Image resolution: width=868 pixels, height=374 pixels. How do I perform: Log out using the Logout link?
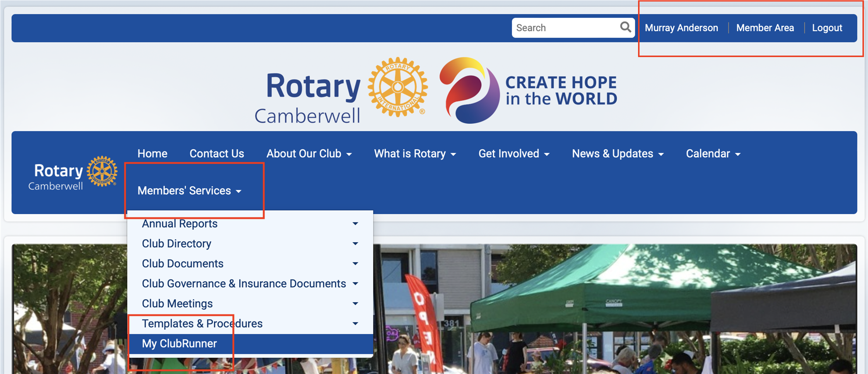click(x=827, y=28)
